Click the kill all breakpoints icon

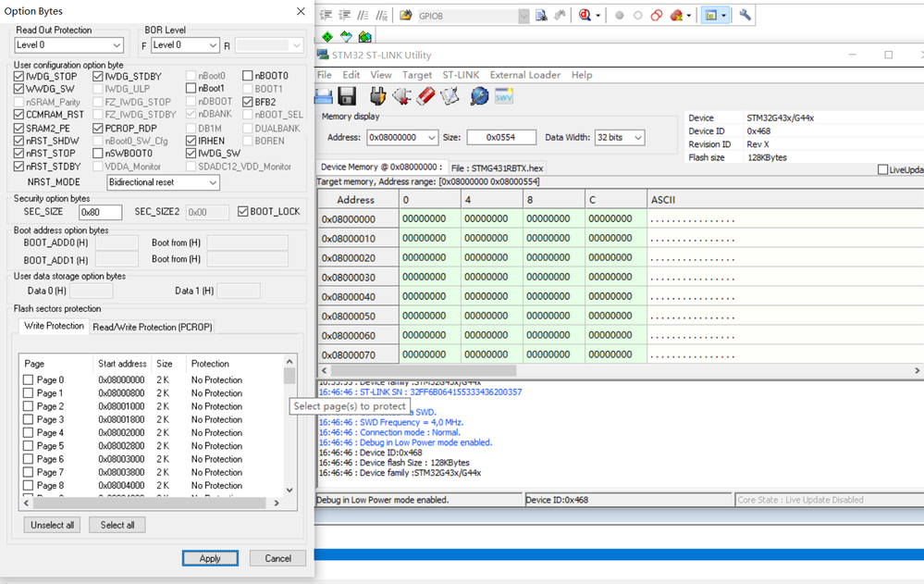coord(676,16)
